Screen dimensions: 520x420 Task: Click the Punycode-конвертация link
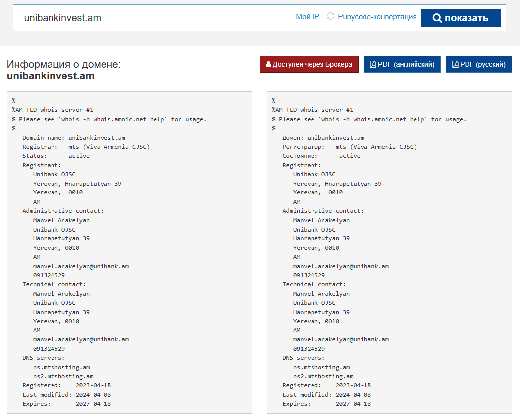(377, 17)
